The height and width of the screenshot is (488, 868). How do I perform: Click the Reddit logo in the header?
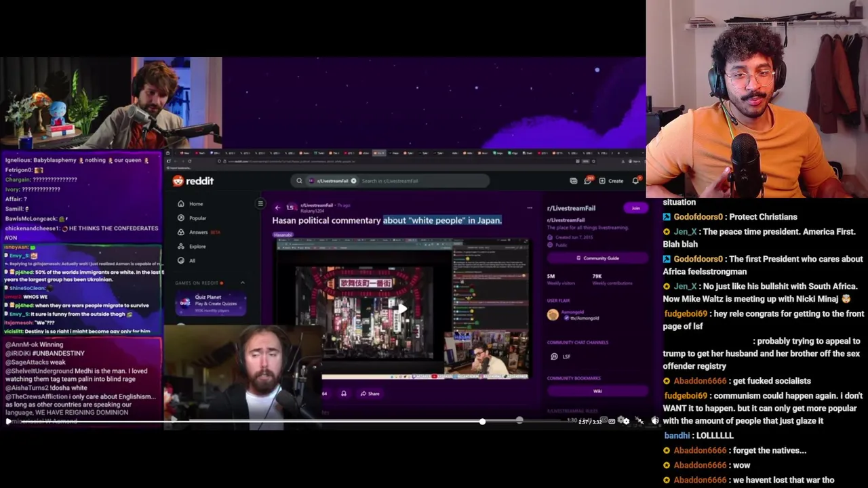coord(193,181)
